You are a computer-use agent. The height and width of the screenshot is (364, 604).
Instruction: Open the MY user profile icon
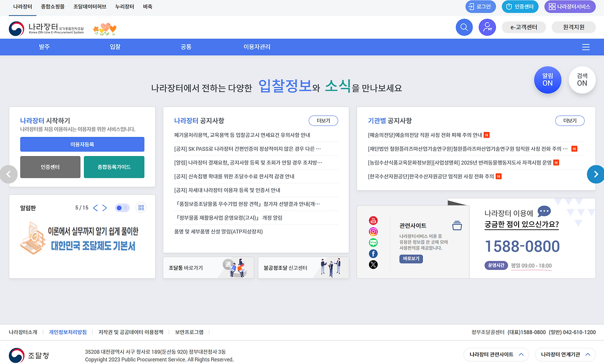click(487, 27)
